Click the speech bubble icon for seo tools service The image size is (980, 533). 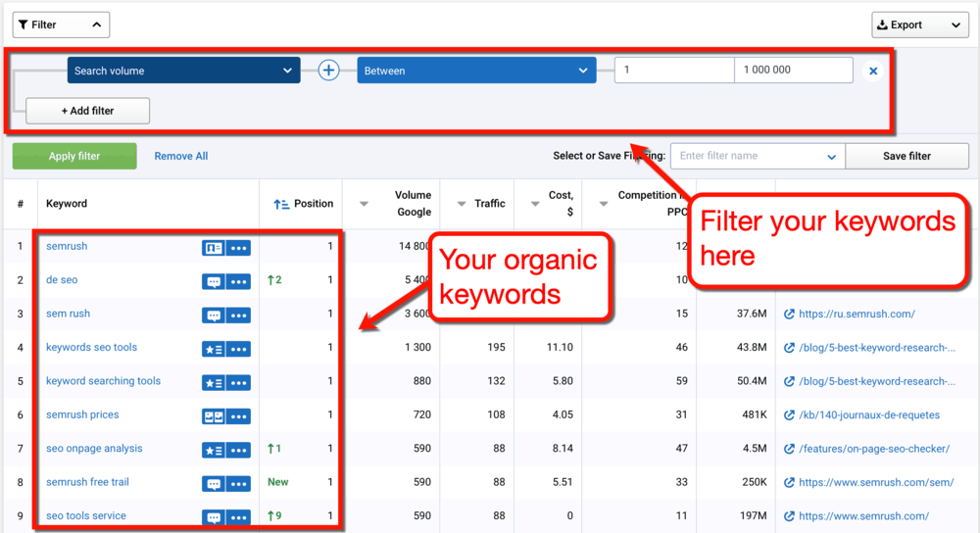coord(213,517)
